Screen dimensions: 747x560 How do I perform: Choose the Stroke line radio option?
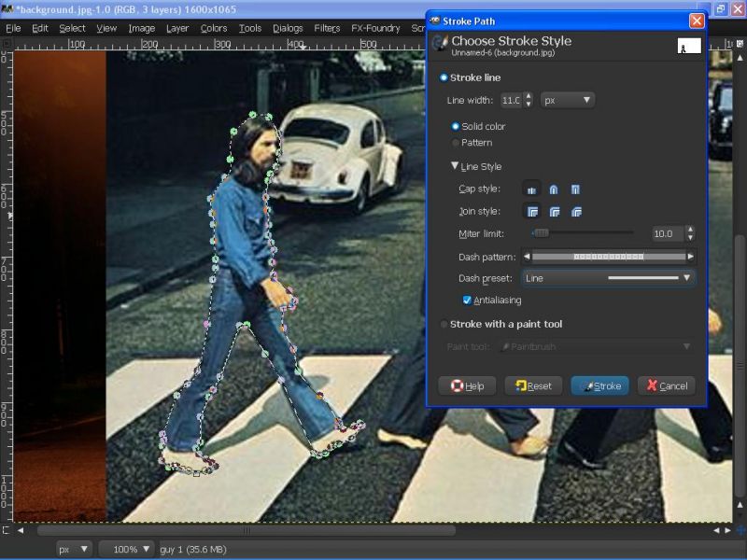pyautogui.click(x=471, y=77)
